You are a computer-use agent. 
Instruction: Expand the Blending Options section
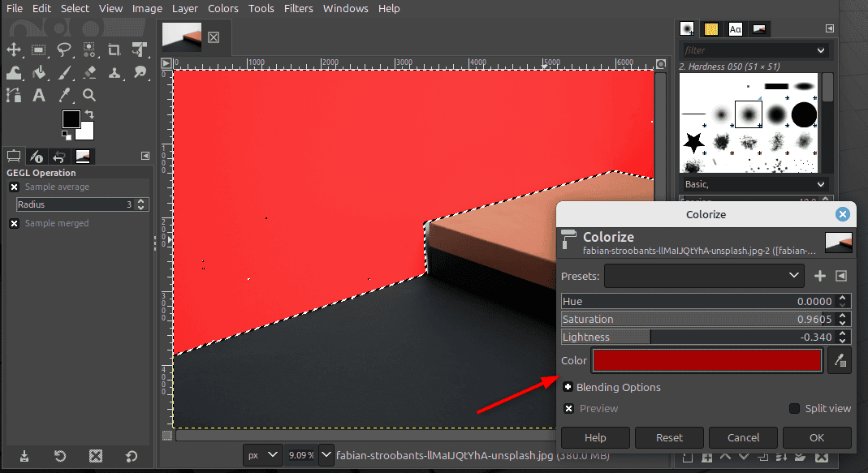coord(567,387)
